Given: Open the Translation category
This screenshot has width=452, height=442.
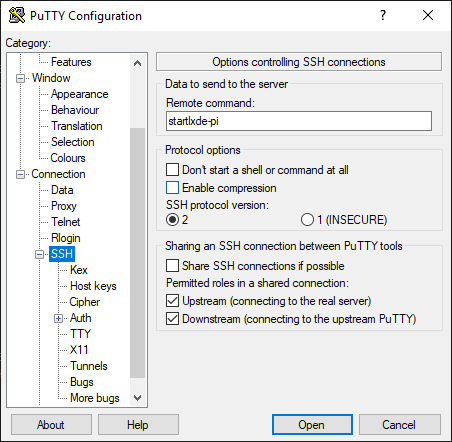Looking at the screenshot, I should [x=77, y=126].
